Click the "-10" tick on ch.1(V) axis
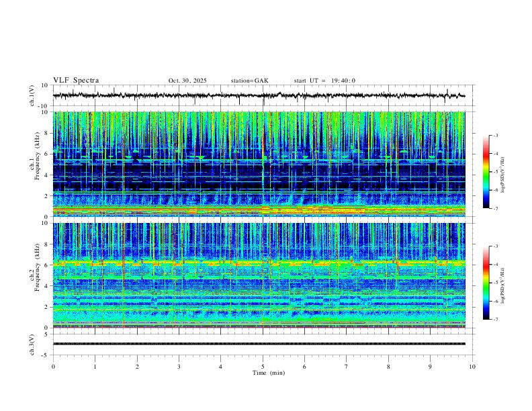532x411 pixels. (43, 106)
